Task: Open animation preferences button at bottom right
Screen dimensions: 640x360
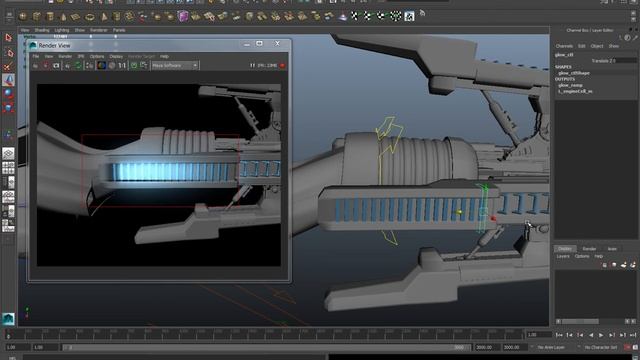Action: [x=635, y=347]
